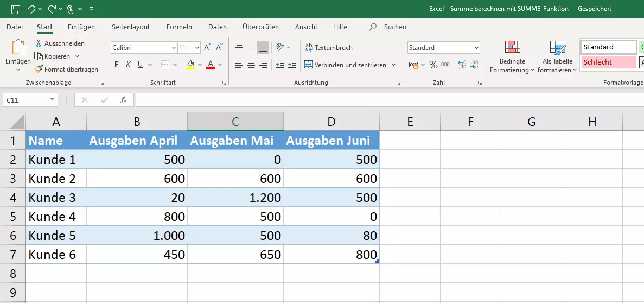Open the Kopieren dropdown arrow
This screenshot has width=644, height=303.
(77, 56)
